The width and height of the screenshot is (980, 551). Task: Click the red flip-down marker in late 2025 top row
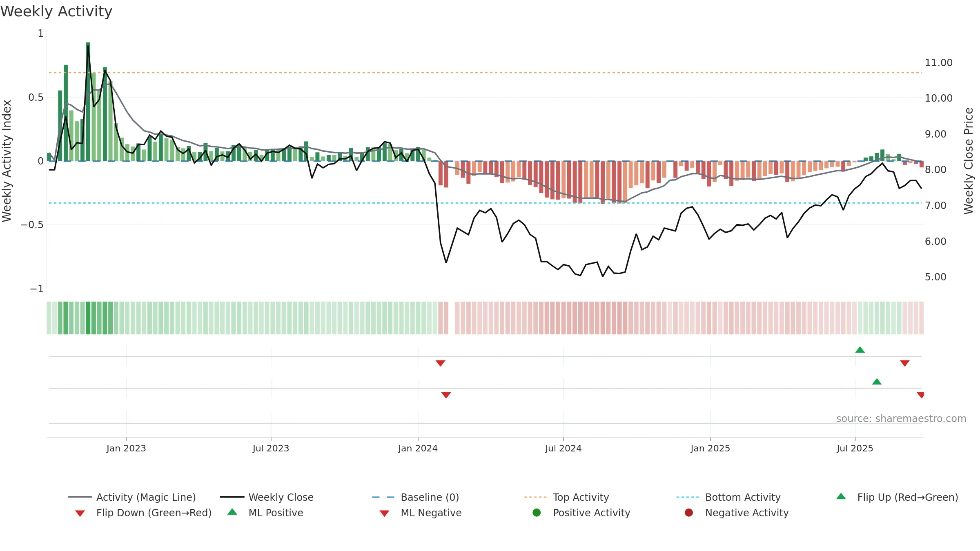point(905,363)
